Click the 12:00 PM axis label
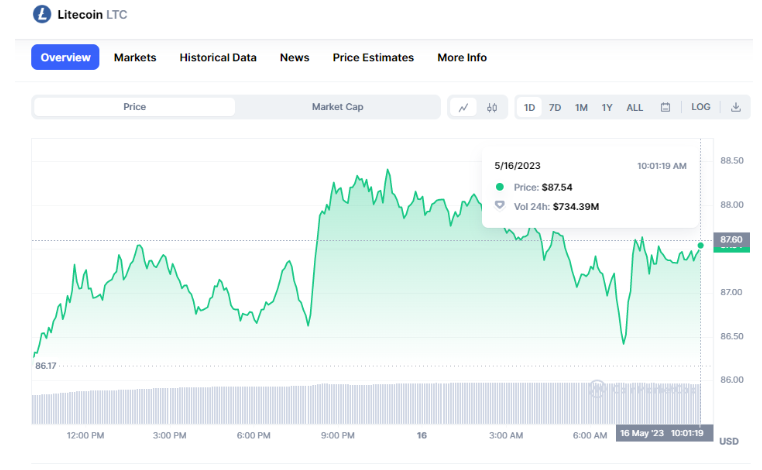 pos(85,435)
